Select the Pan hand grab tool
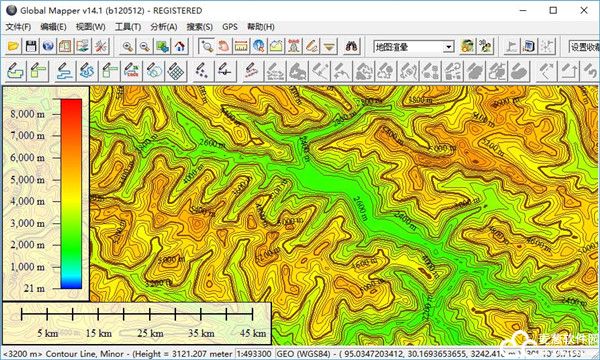This screenshot has width=600, height=360. (224, 47)
